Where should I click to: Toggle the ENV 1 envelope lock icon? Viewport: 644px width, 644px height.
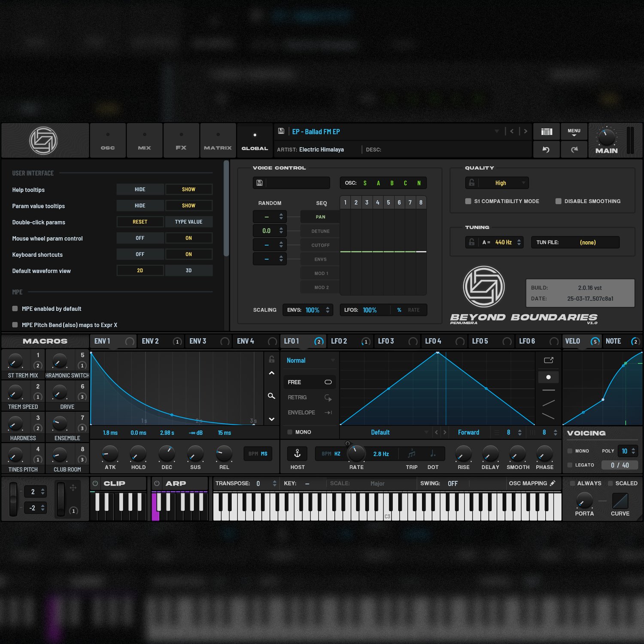[271, 359]
